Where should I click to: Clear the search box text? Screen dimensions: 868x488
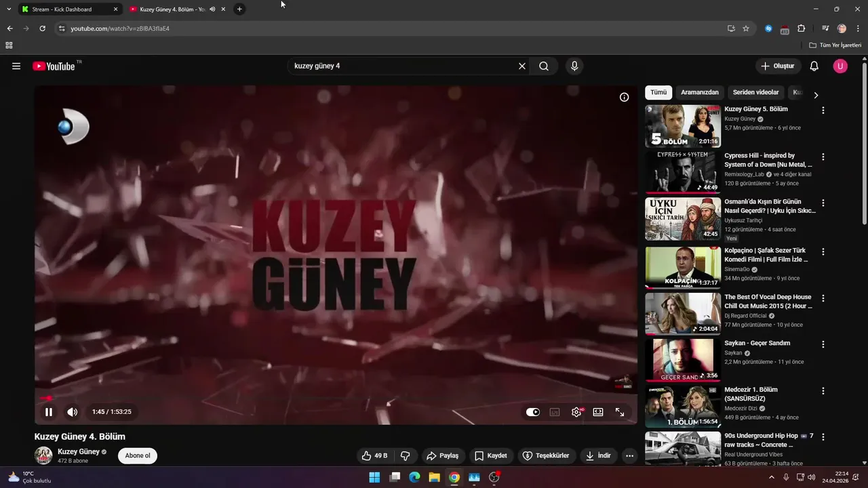pyautogui.click(x=521, y=66)
